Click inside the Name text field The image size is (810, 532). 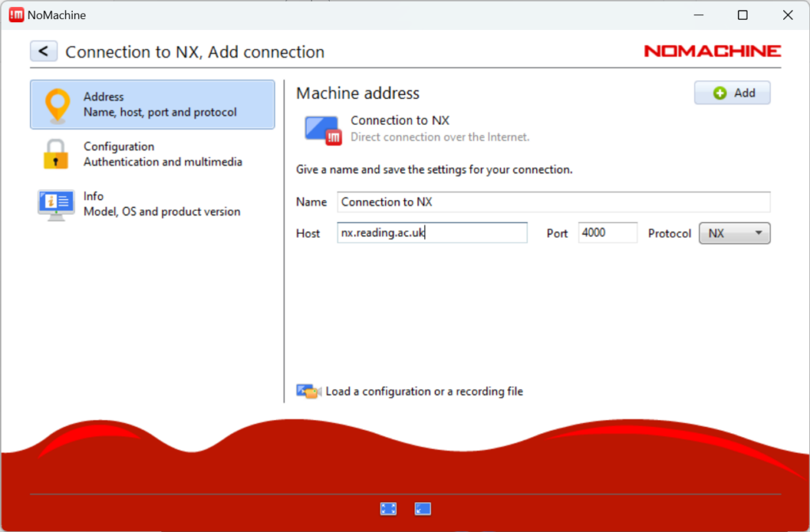click(x=554, y=202)
